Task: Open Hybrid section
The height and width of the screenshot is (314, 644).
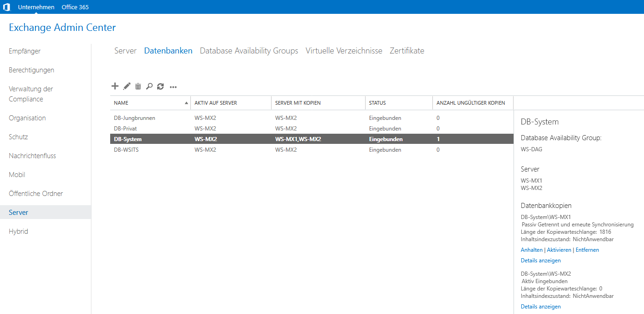Action: point(18,231)
